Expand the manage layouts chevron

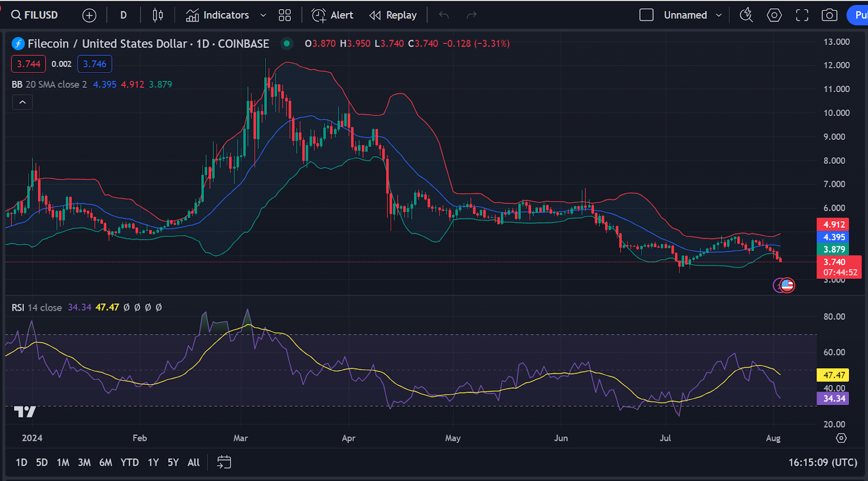tap(719, 15)
